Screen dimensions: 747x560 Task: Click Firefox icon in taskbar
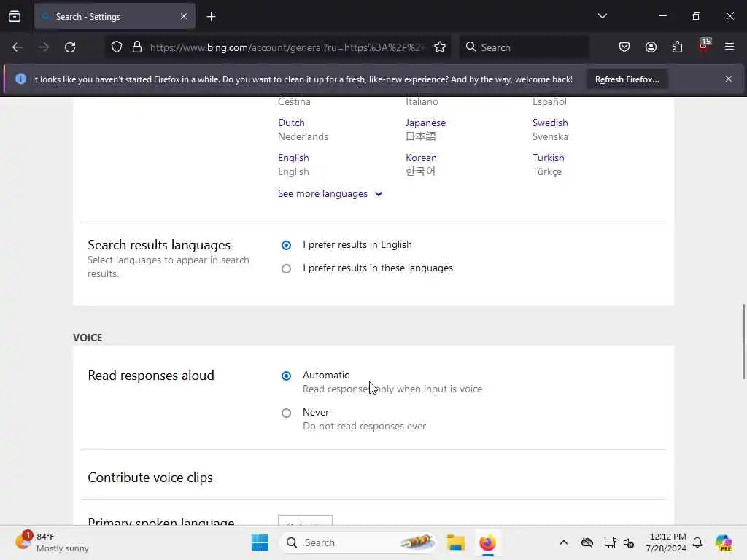click(487, 542)
